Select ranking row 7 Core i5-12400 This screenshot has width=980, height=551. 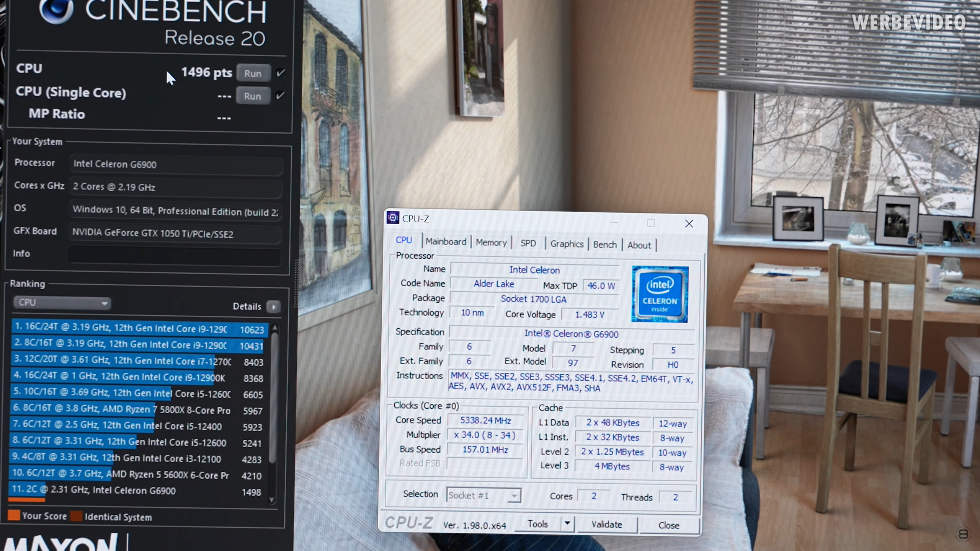tap(137, 425)
